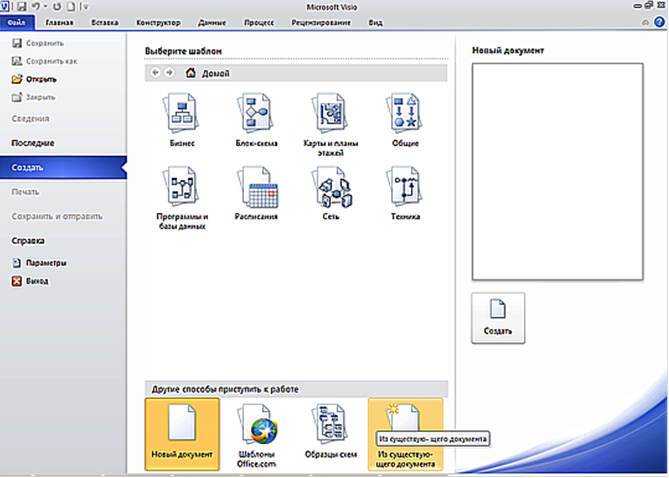This screenshot has height=478, width=669.
Task: Switch to the Конструктор tab
Action: (x=158, y=23)
